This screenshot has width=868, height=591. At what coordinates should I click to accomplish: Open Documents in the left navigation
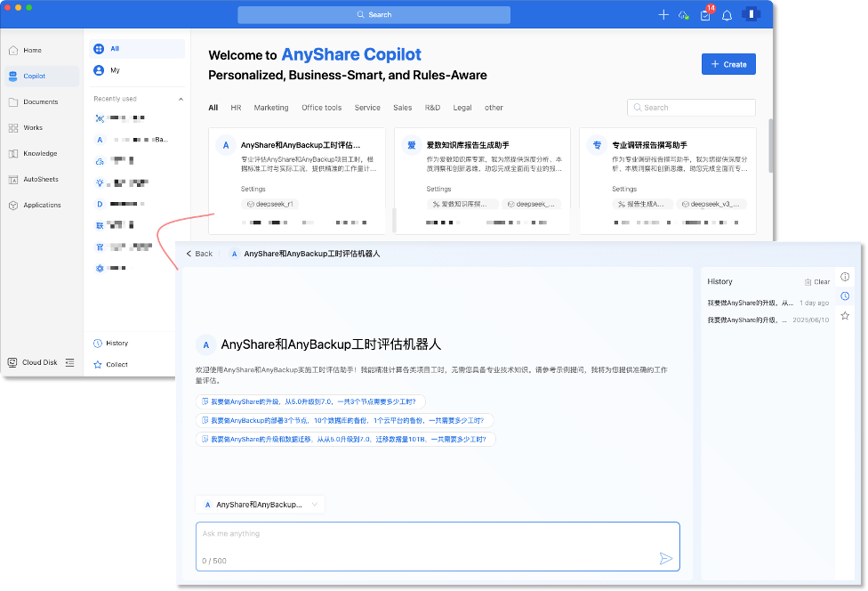[40, 102]
